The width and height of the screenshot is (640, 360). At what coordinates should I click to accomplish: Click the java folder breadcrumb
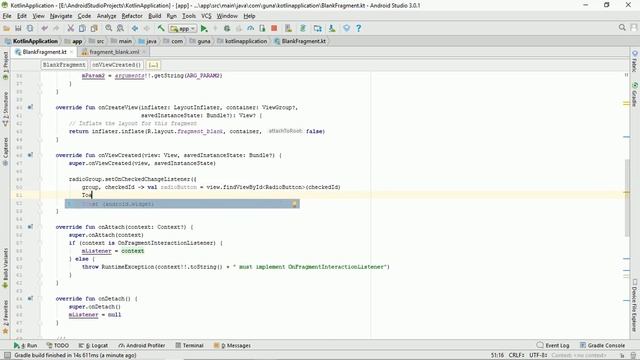pyautogui.click(x=147, y=41)
